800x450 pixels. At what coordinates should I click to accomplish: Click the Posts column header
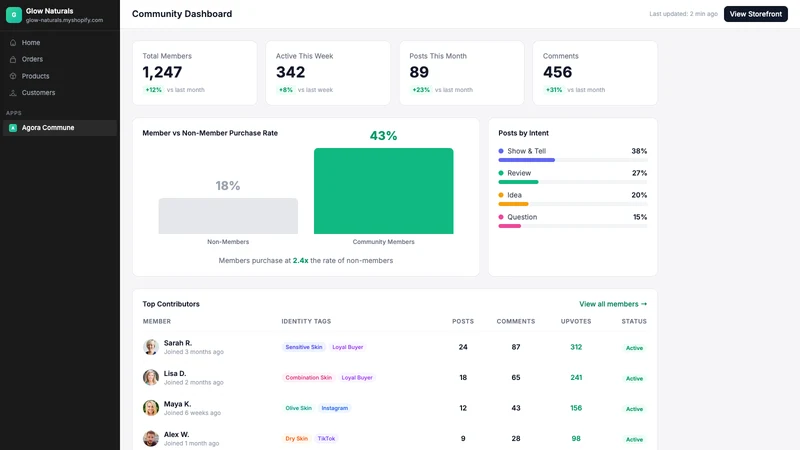coord(463,321)
